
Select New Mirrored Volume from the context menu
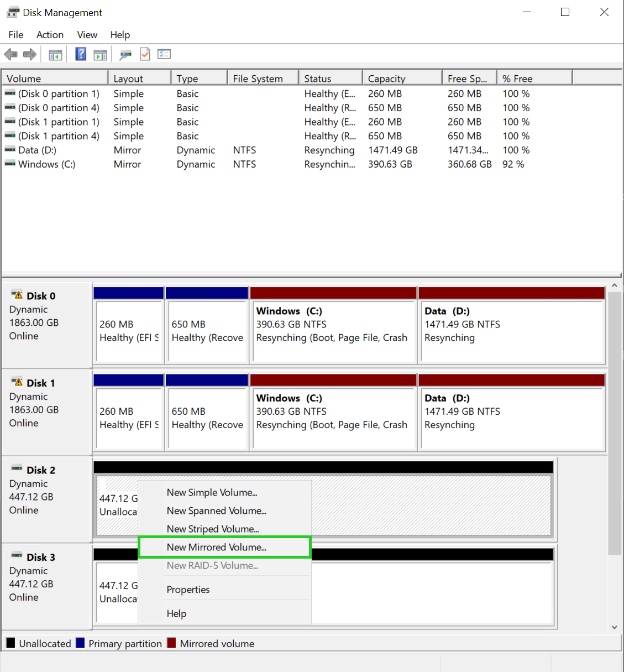(x=216, y=547)
